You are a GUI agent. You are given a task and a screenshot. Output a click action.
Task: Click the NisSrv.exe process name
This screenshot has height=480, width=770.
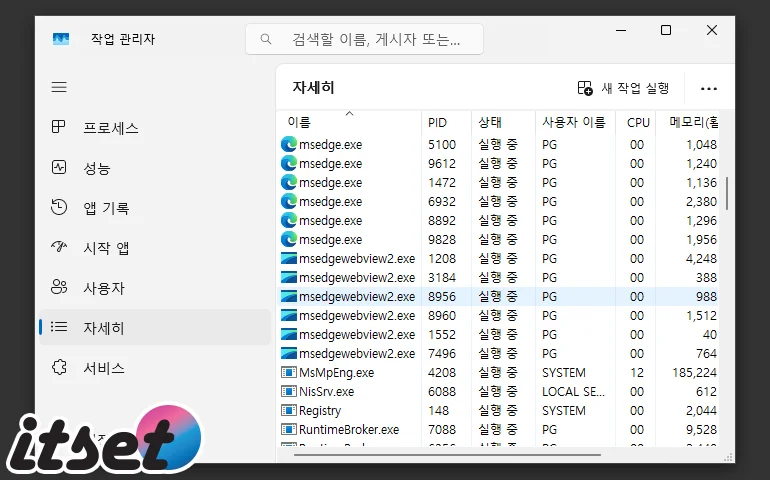point(327,392)
